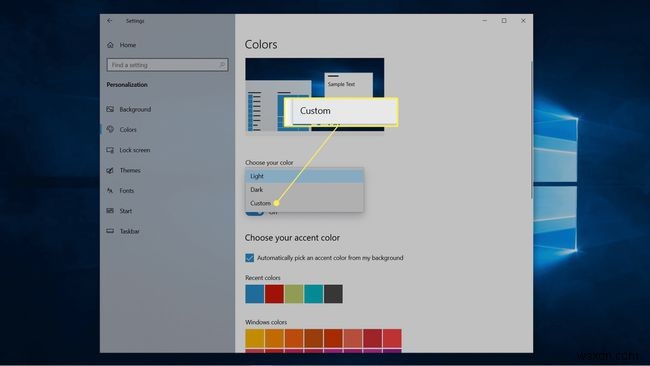Click the Personalization heading
This screenshot has width=650, height=366.
tap(127, 85)
